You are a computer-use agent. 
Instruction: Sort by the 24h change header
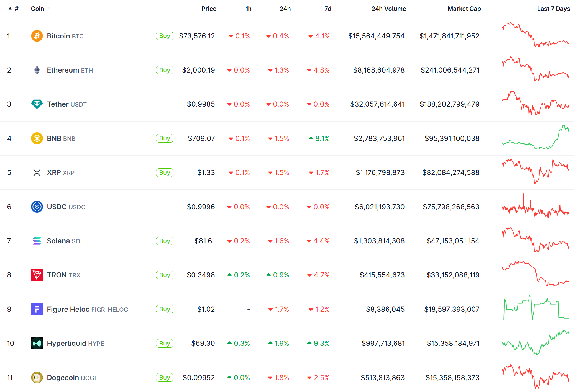[285, 9]
